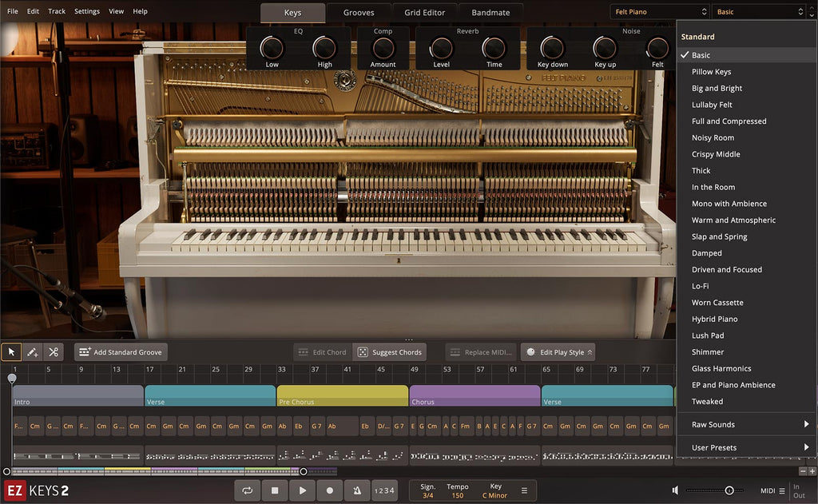The height and width of the screenshot is (504, 818).
Task: Toggle the record button
Action: [x=330, y=490]
